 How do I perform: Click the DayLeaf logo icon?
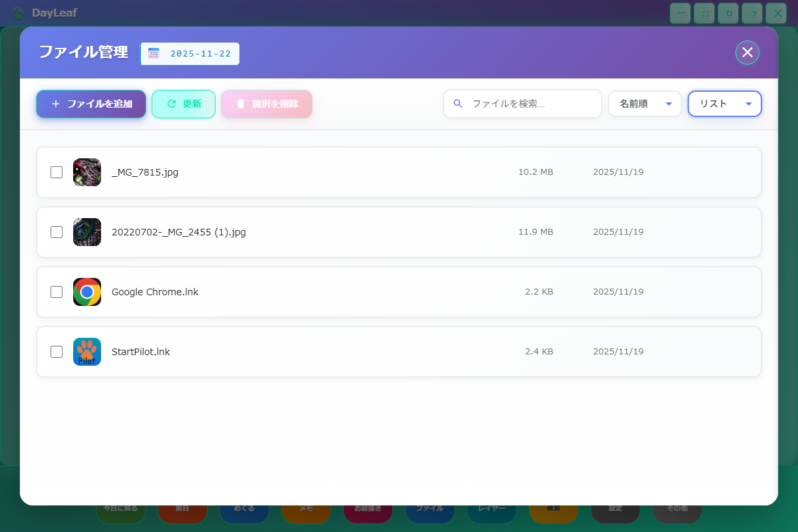coord(19,13)
